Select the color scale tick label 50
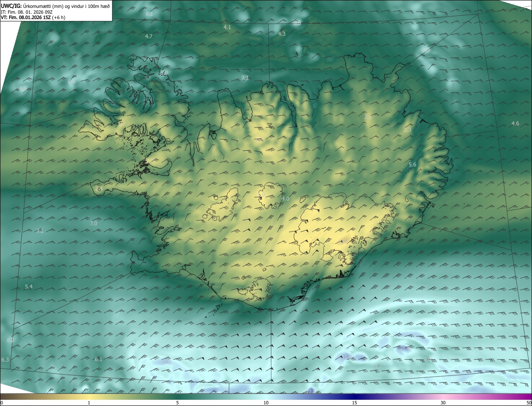 [x=529, y=403]
